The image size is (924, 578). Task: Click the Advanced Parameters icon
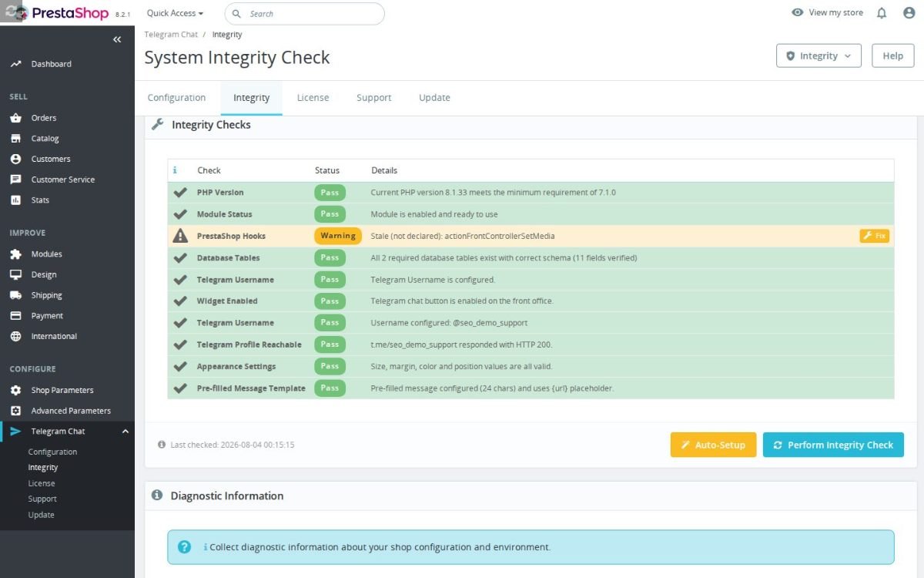tap(15, 411)
